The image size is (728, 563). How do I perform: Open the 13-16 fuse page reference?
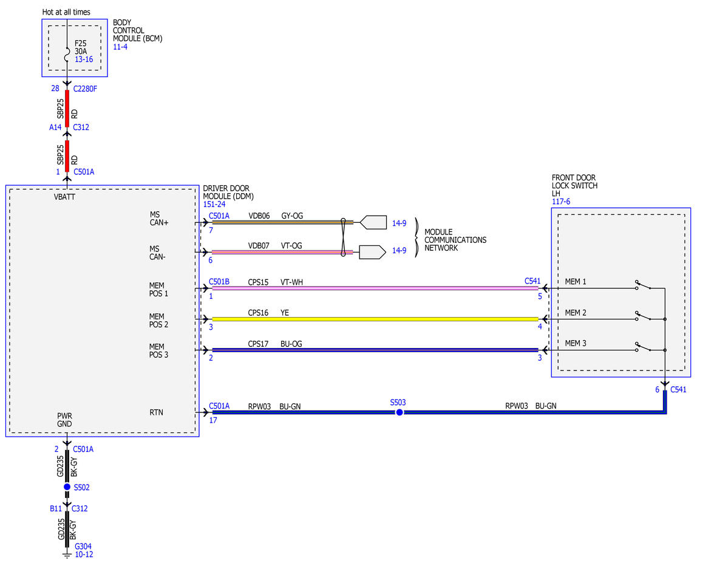[x=84, y=59]
